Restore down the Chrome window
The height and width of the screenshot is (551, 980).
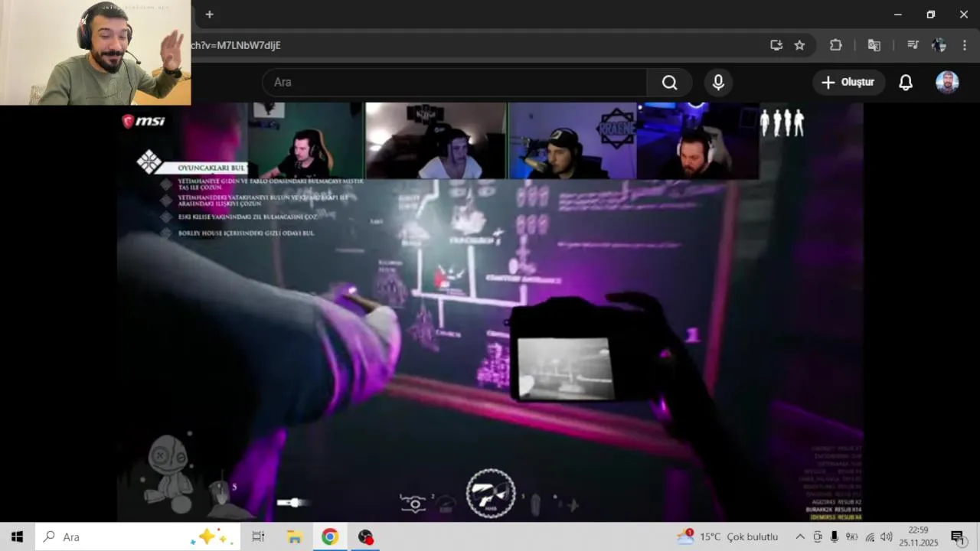[x=931, y=15]
